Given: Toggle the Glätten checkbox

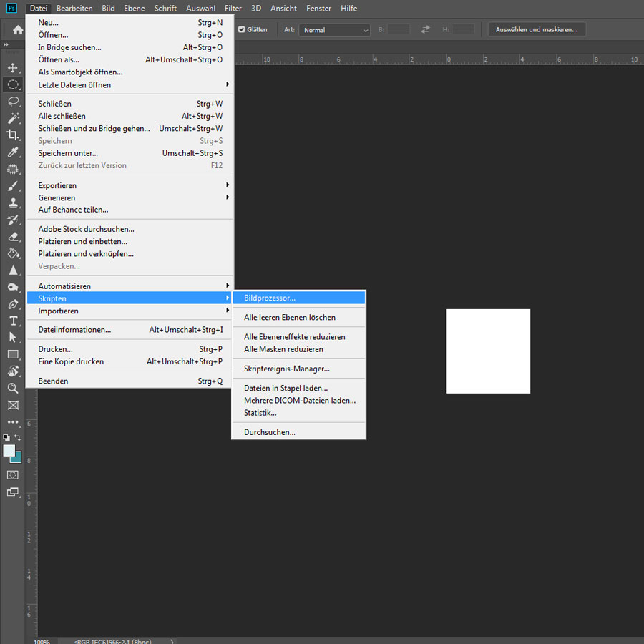Looking at the screenshot, I should [241, 30].
